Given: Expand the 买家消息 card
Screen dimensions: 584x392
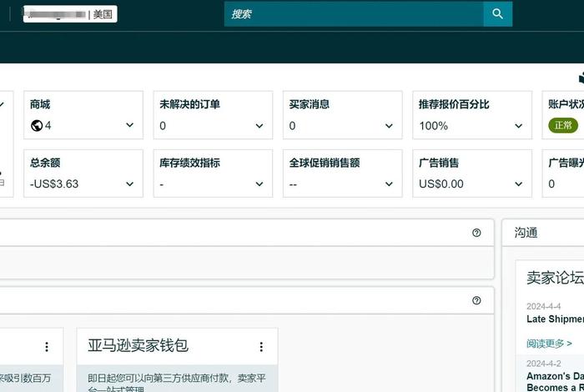Looking at the screenshot, I should click(389, 126).
